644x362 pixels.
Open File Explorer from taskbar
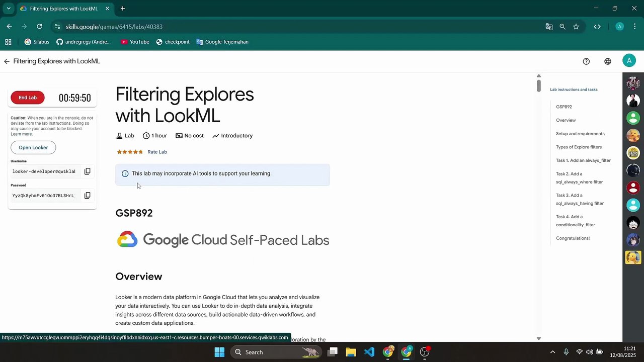point(351,352)
